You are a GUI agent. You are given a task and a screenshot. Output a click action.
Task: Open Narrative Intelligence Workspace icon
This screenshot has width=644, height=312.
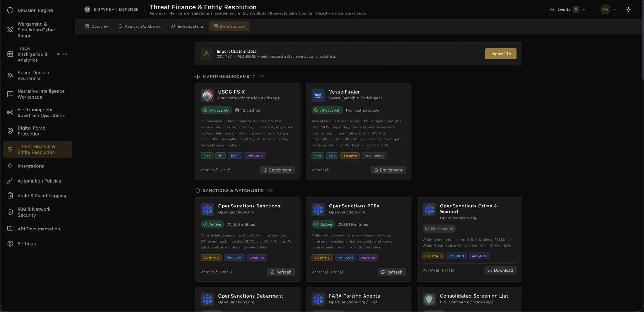coord(10,94)
